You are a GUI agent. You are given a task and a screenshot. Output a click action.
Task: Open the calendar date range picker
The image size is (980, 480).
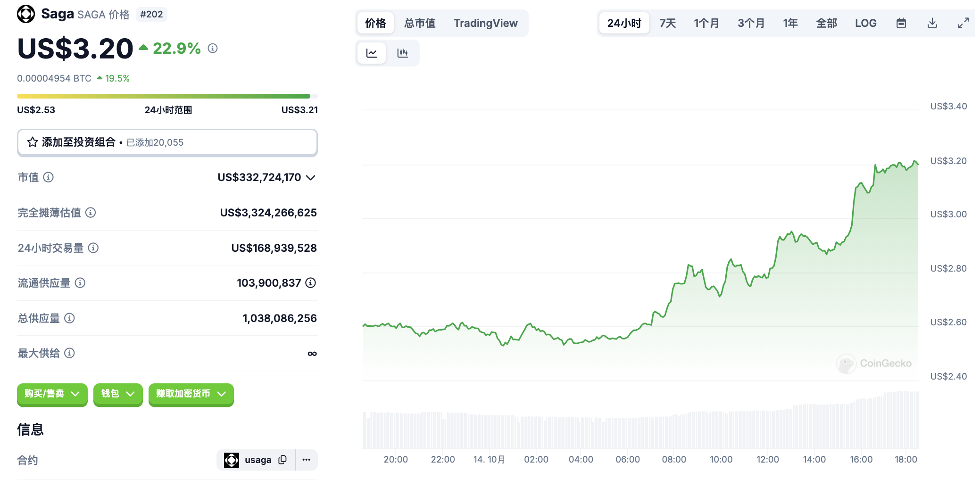point(901,23)
